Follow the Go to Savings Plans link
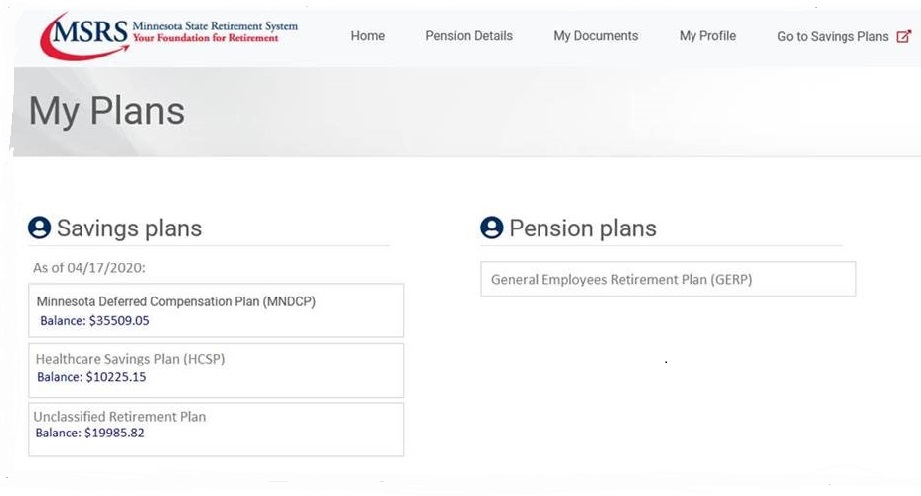Image resolution: width=921 pixels, height=496 pixels. (x=832, y=37)
